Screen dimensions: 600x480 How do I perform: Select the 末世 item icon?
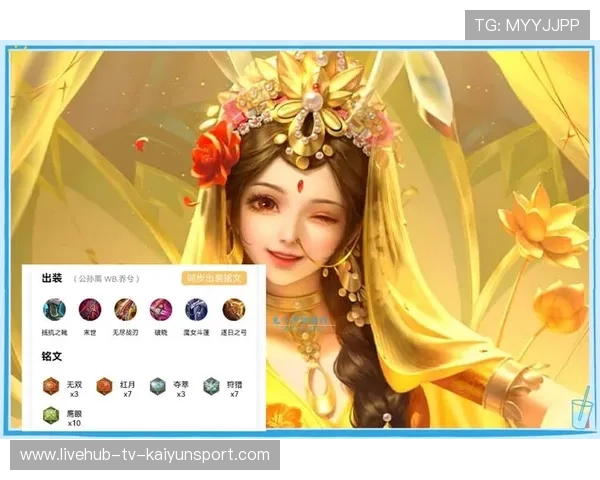pos(89,309)
